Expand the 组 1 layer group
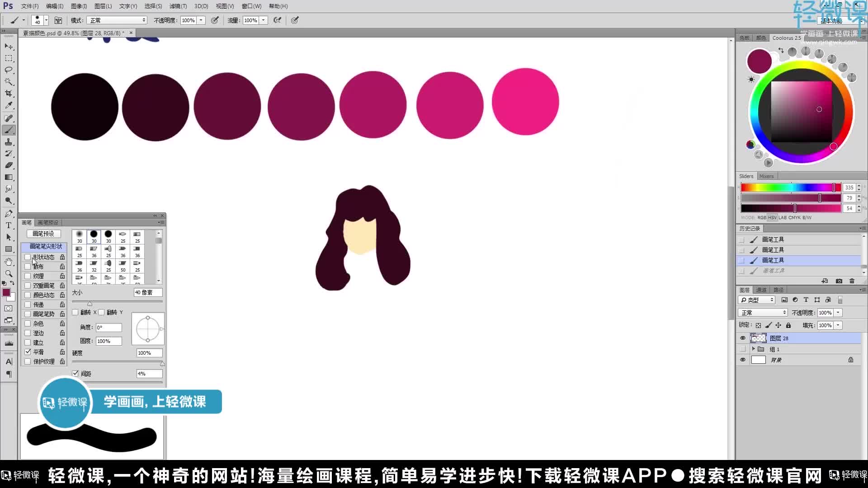The height and width of the screenshot is (488, 868). click(753, 349)
